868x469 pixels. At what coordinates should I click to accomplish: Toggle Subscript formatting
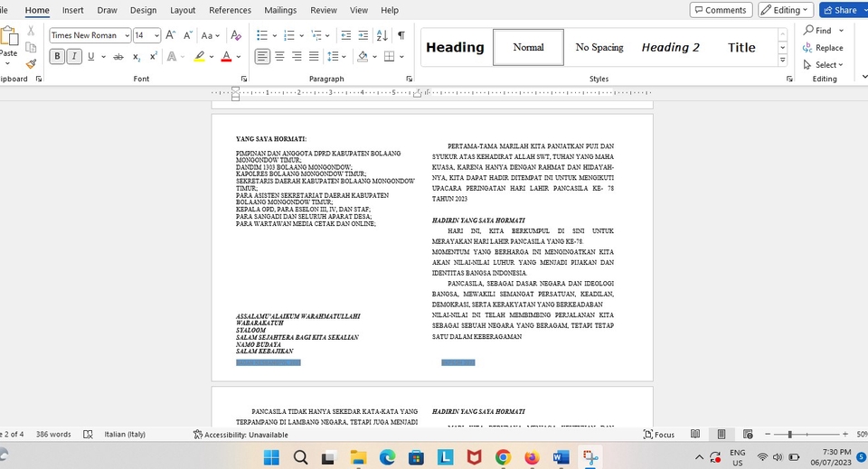(x=137, y=56)
